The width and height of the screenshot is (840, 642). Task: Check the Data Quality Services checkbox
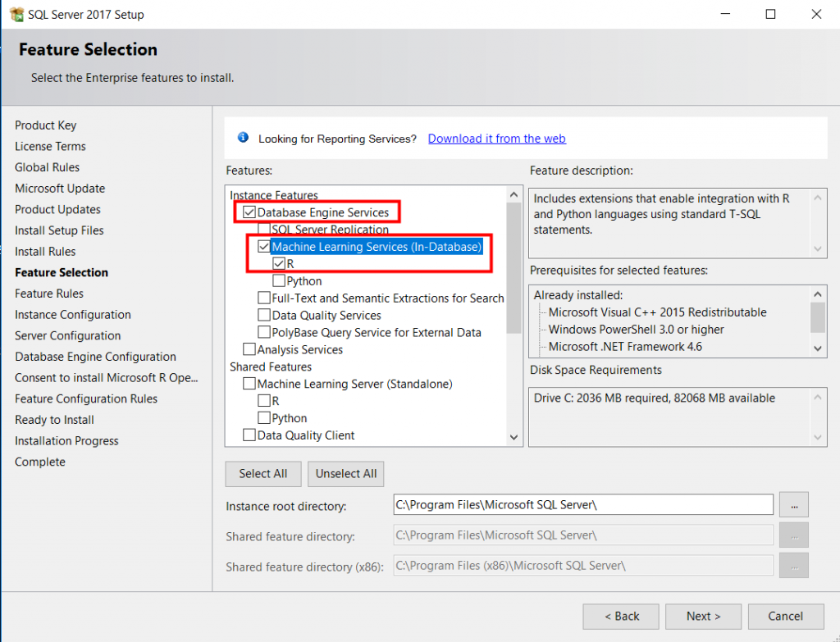coord(263,315)
